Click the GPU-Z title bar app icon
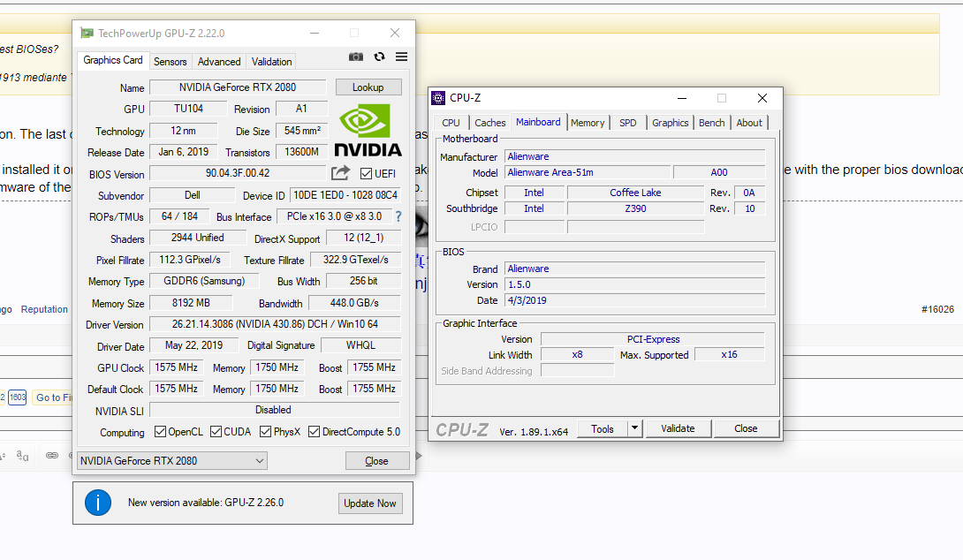Screen dimensions: 963x560 pos(87,34)
